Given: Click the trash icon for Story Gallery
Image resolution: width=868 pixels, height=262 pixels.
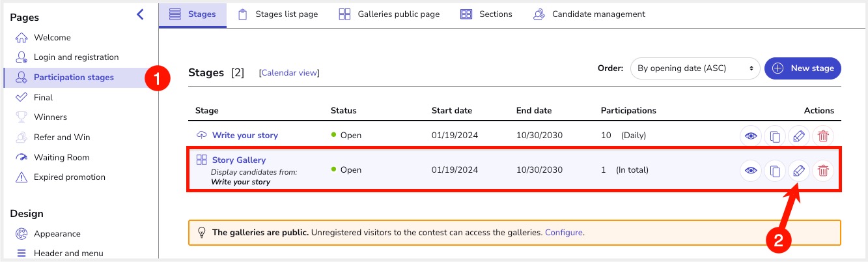Looking at the screenshot, I should click(823, 171).
